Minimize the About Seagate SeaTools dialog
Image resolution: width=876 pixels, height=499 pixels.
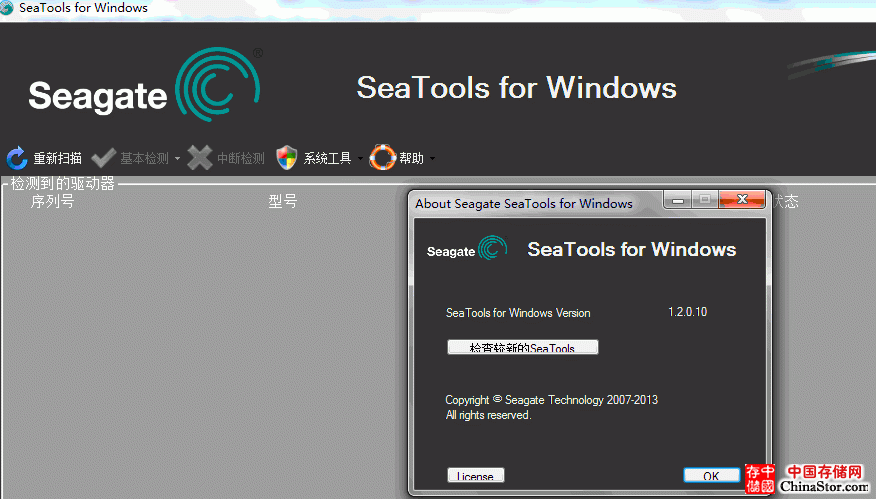point(678,199)
